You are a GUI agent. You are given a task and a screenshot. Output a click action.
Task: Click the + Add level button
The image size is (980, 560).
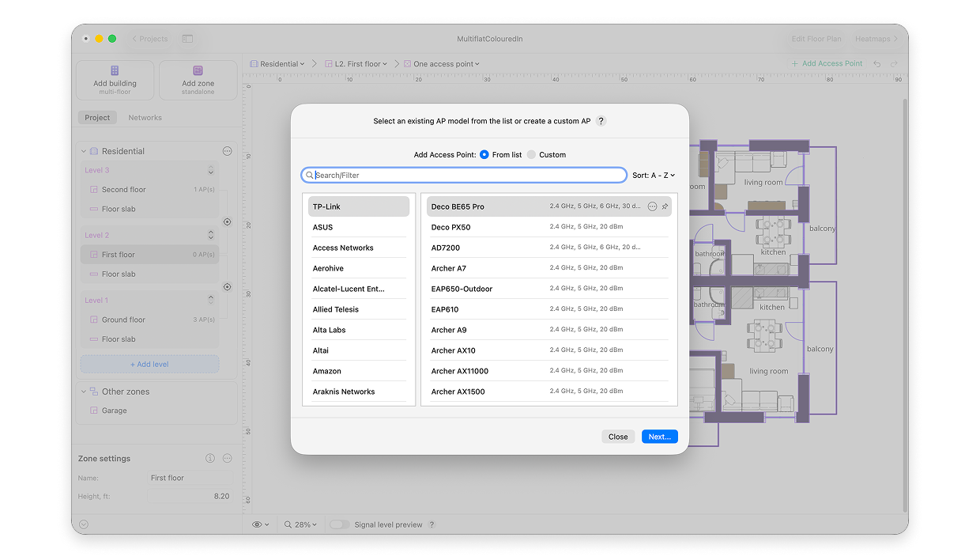tap(150, 365)
